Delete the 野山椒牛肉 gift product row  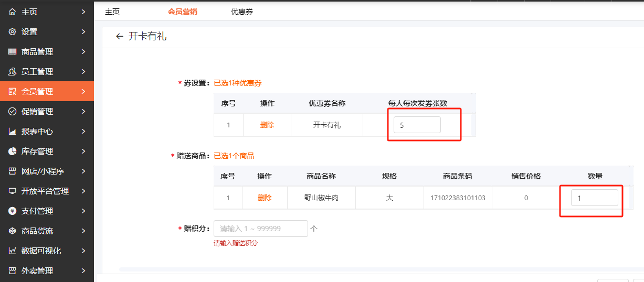tap(265, 198)
